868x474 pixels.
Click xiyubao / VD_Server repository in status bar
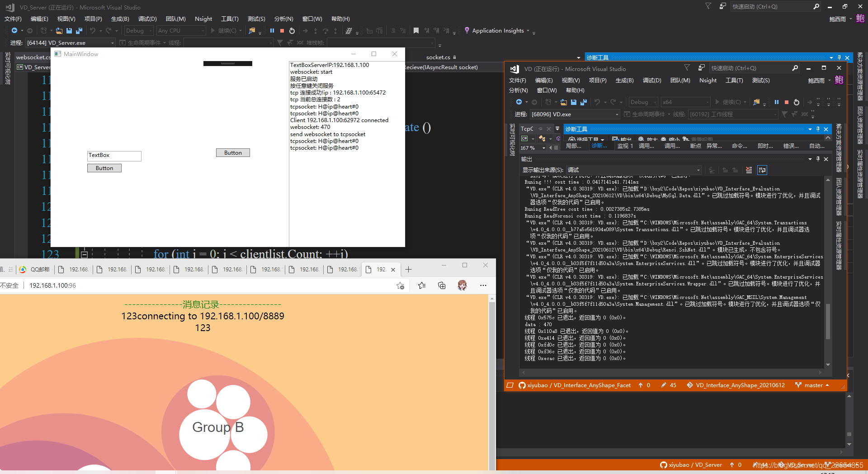691,465
